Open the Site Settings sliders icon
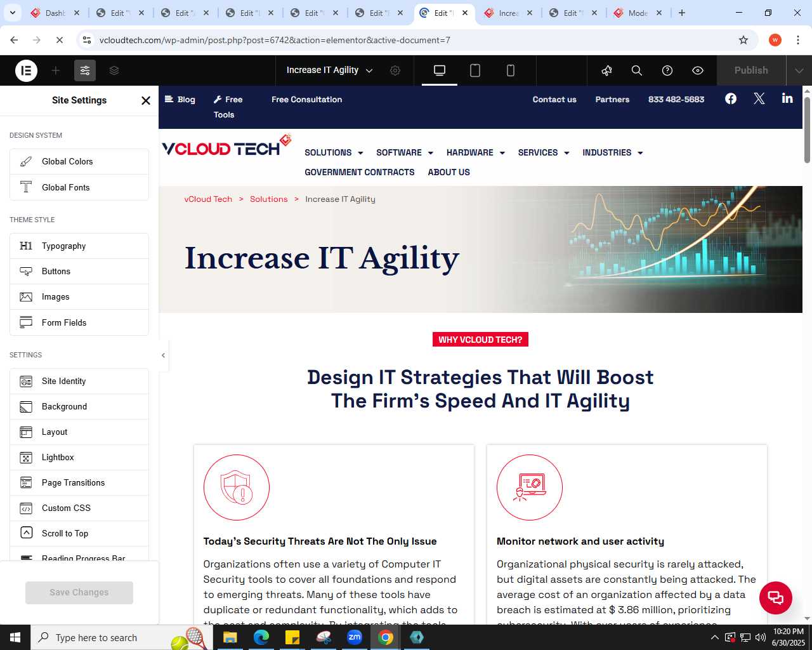Screen dimensions: 812x650 [85, 70]
